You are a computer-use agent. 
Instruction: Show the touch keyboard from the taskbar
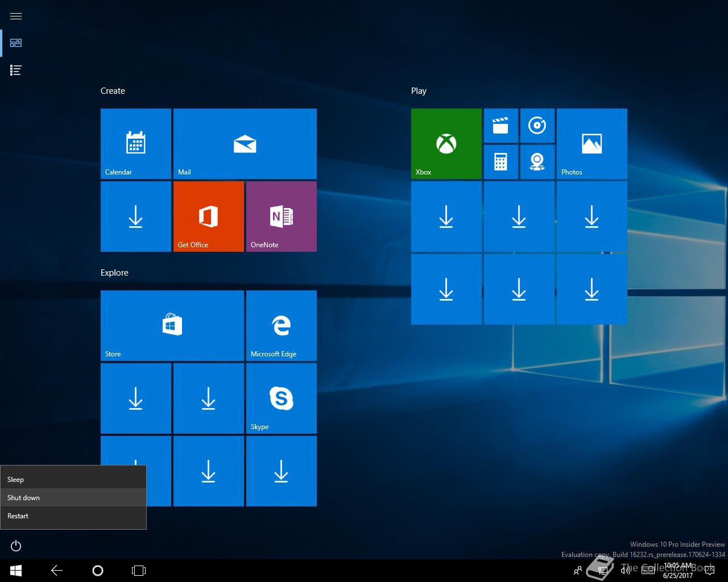click(x=648, y=571)
